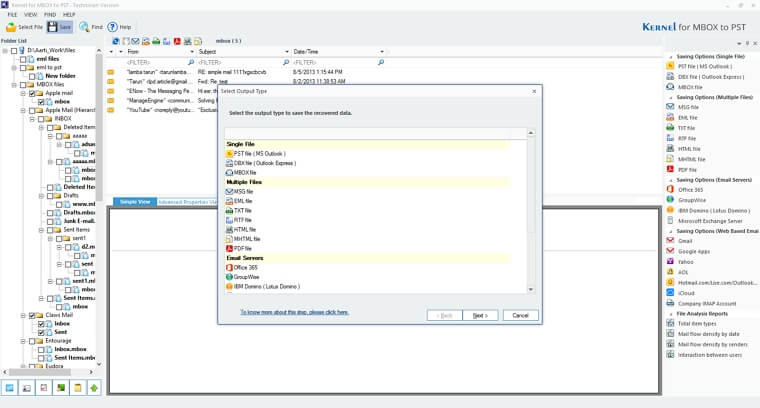Collapse the Sent Items tree node
The image size is (760, 408).
click(x=42, y=230)
